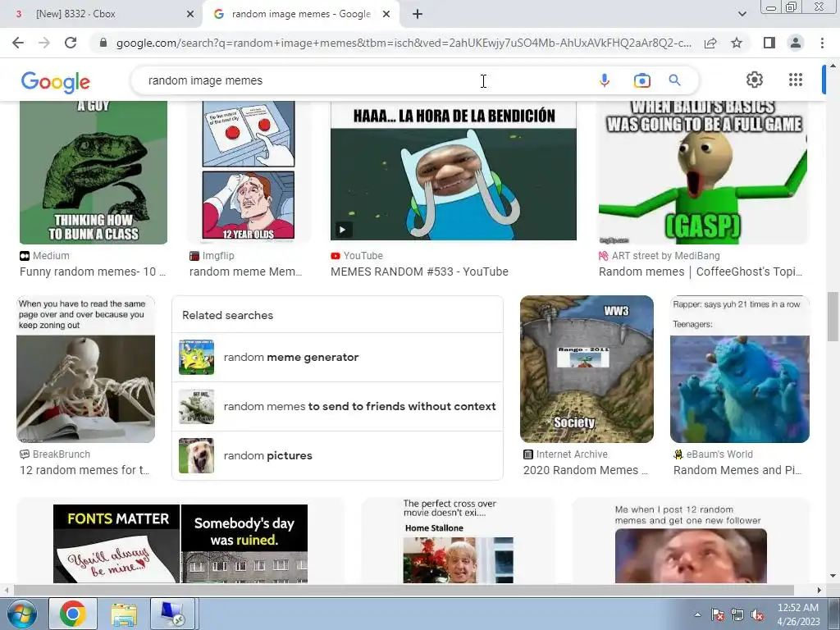
Task: Open a new tab with plus button
Action: 418,14
